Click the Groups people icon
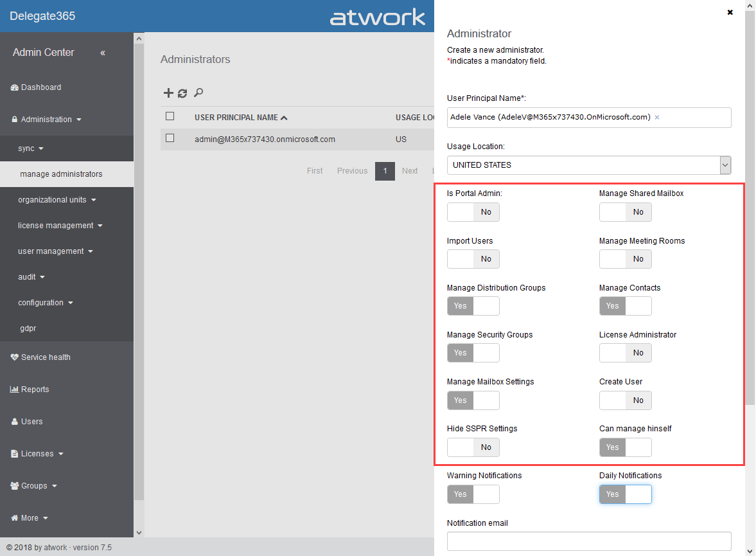This screenshot has width=756, height=556. pyautogui.click(x=15, y=485)
